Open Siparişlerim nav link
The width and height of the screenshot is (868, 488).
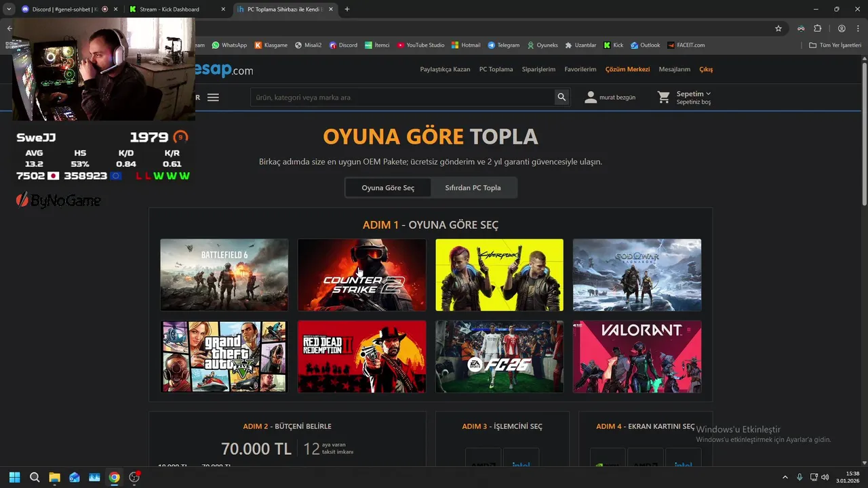pyautogui.click(x=538, y=69)
